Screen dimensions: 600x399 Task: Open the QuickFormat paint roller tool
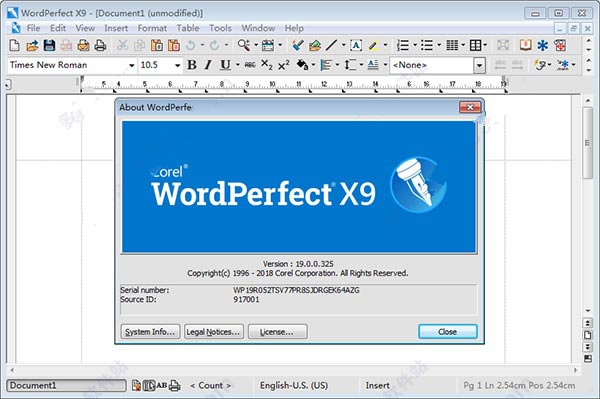tap(297, 45)
